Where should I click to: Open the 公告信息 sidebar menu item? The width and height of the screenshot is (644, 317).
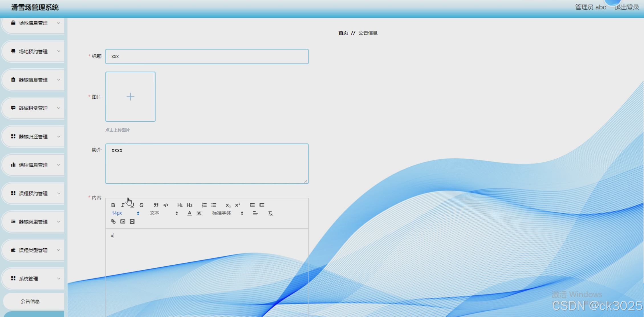pos(30,301)
